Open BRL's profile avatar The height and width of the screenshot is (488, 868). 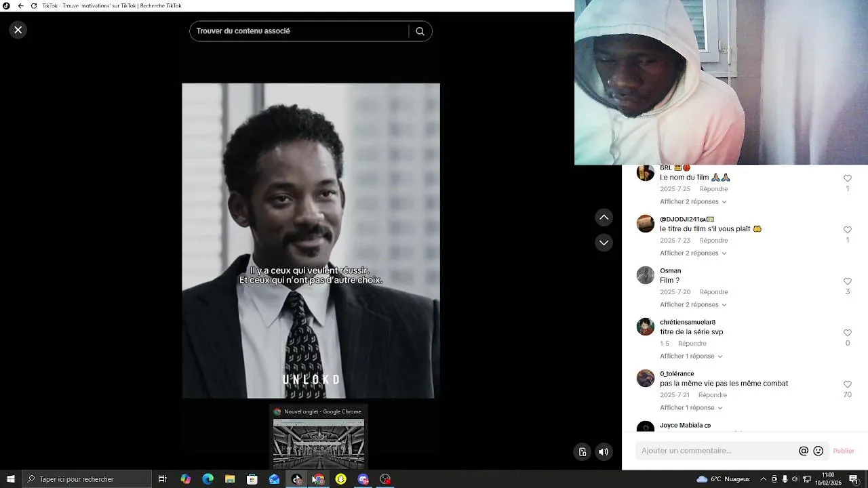click(646, 173)
